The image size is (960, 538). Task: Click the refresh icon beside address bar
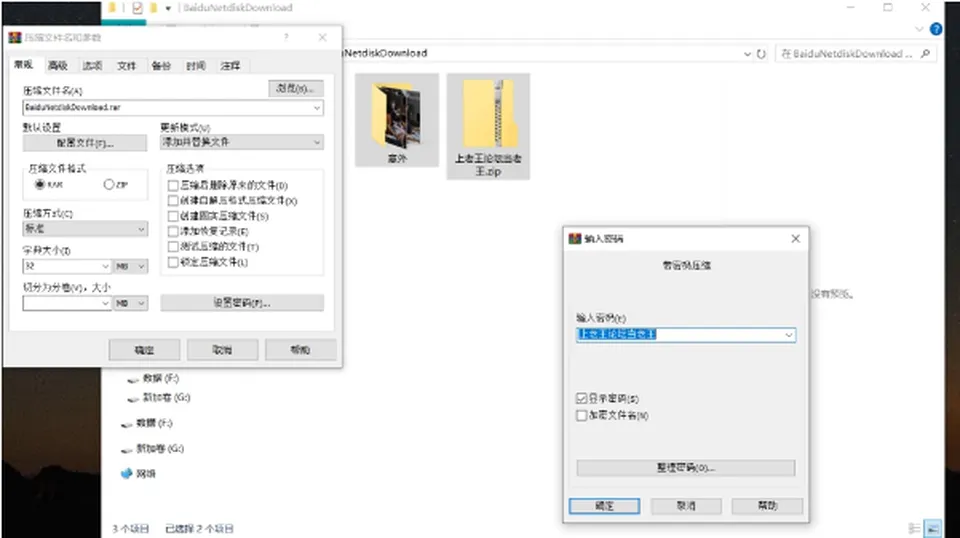[x=761, y=54]
